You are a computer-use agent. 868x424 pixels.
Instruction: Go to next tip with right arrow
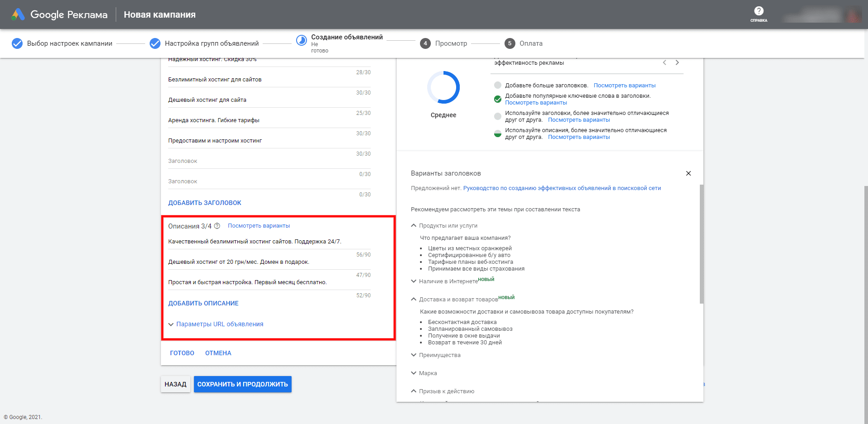click(677, 62)
